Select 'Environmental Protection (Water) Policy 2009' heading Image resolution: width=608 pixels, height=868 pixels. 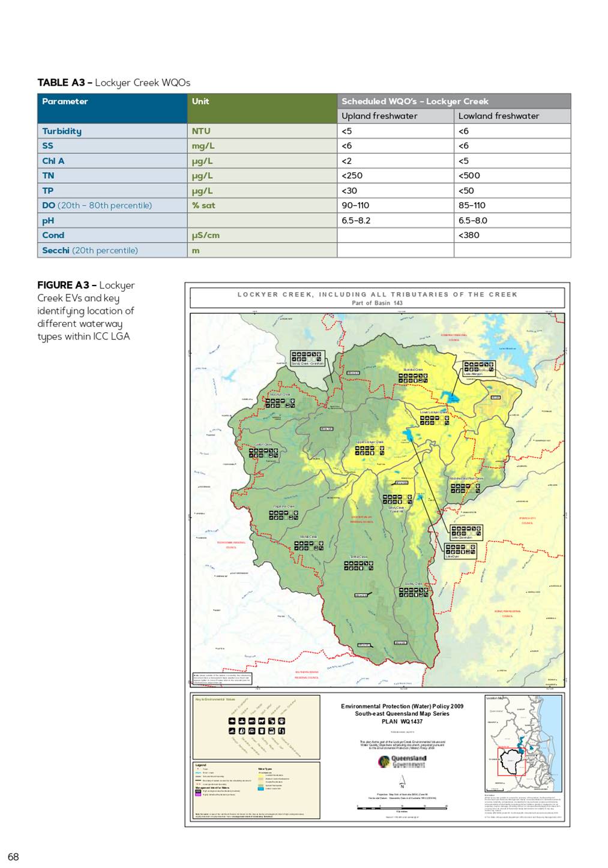(x=402, y=706)
